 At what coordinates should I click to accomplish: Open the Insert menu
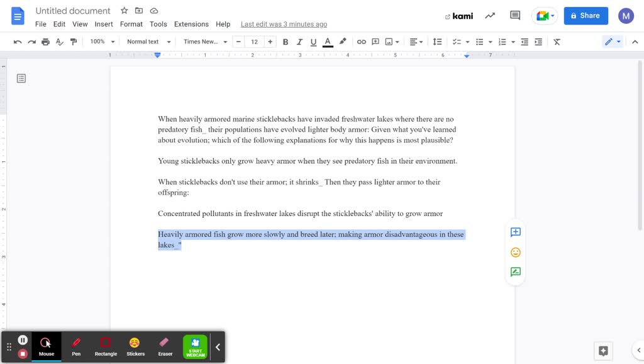[x=104, y=24]
